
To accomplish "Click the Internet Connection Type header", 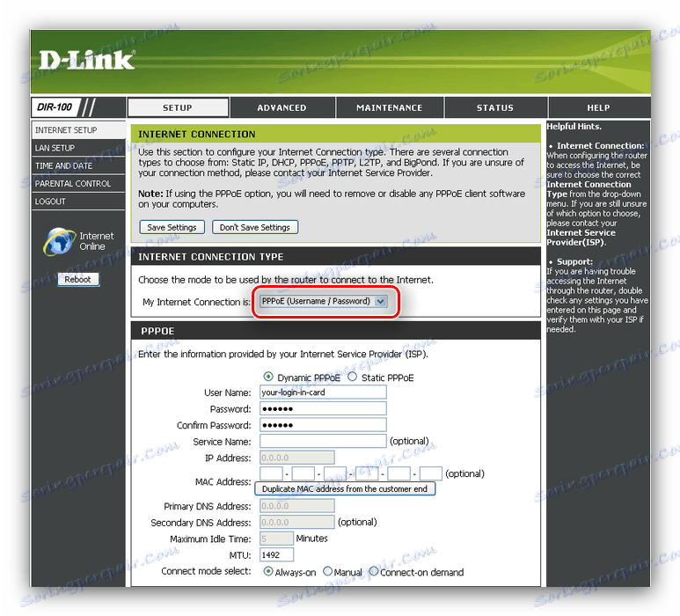I will 211,257.
